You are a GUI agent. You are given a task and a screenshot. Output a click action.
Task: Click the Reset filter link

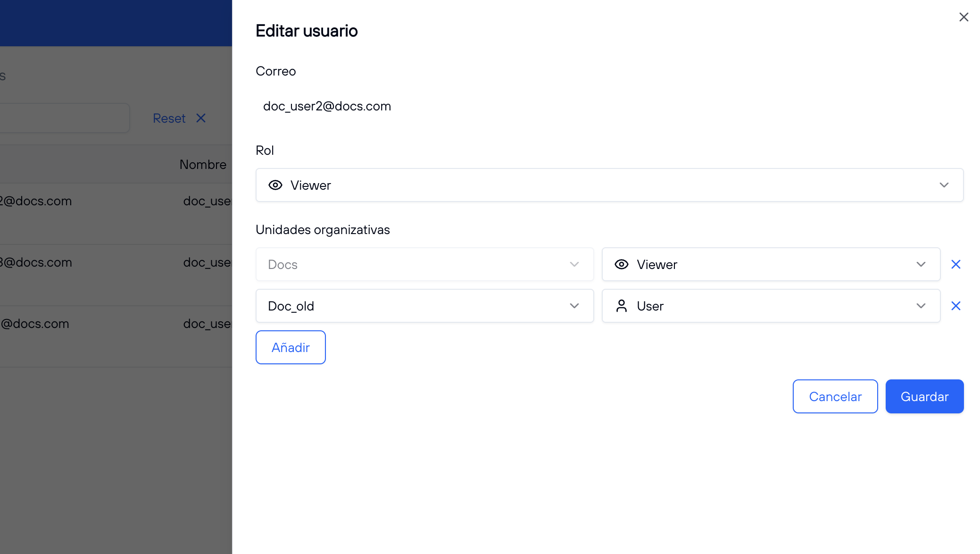pyautogui.click(x=169, y=118)
